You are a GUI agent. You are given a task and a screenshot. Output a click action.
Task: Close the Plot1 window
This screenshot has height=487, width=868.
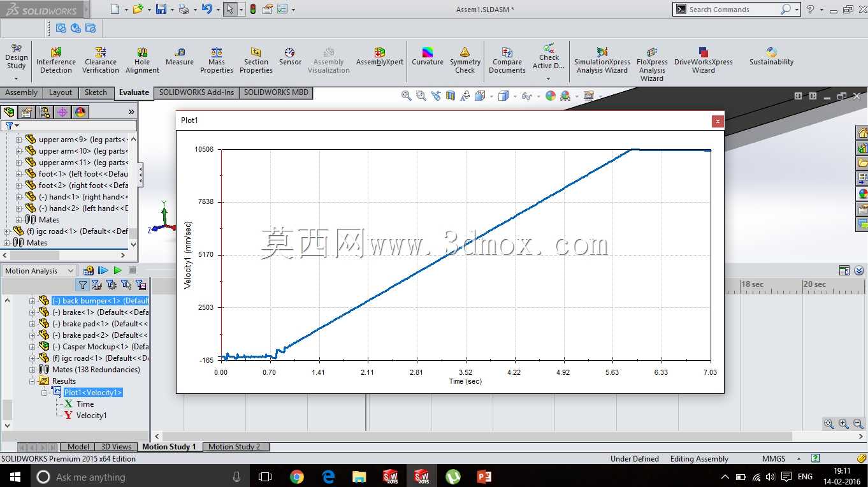718,121
